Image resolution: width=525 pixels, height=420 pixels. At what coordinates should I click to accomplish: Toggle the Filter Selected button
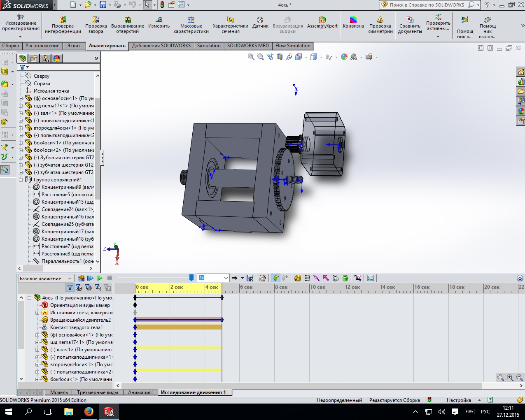98,288
